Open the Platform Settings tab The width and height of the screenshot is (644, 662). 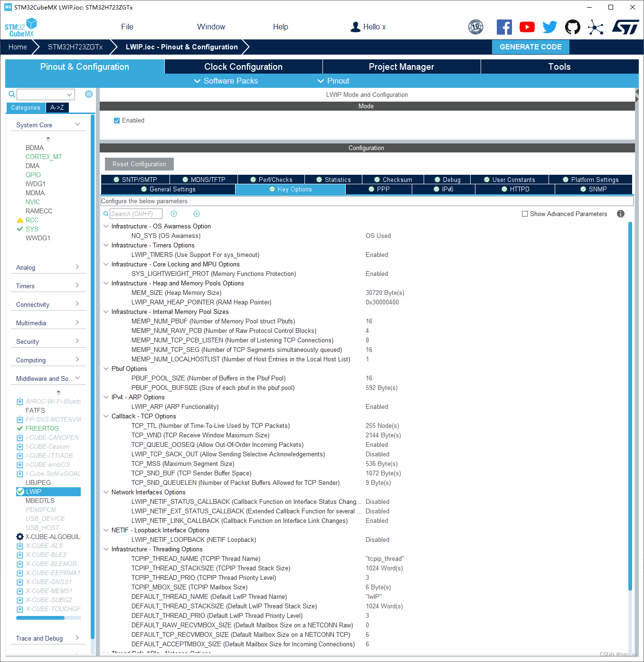click(590, 180)
